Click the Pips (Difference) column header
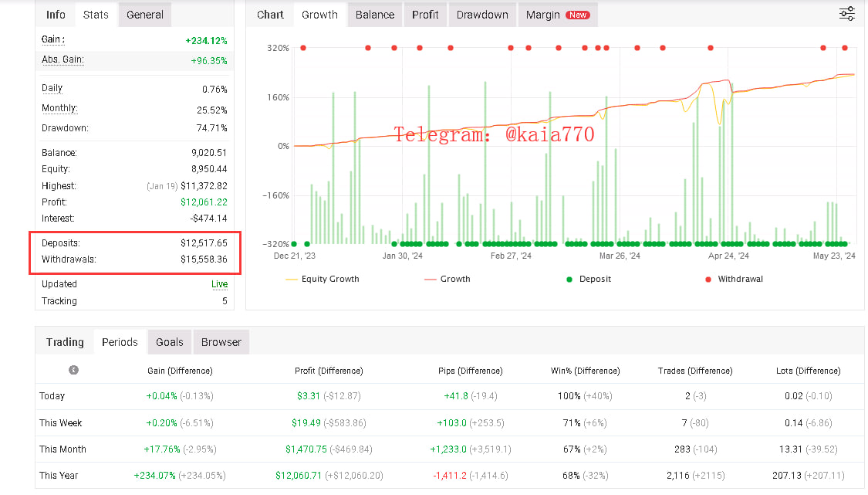This screenshot has height=495, width=868. pyautogui.click(x=470, y=371)
